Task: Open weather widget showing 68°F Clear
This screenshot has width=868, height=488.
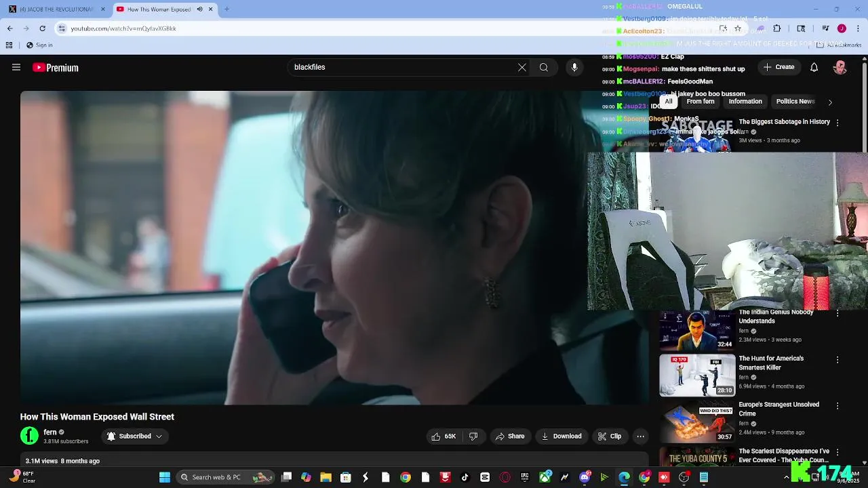Action: 22,477
